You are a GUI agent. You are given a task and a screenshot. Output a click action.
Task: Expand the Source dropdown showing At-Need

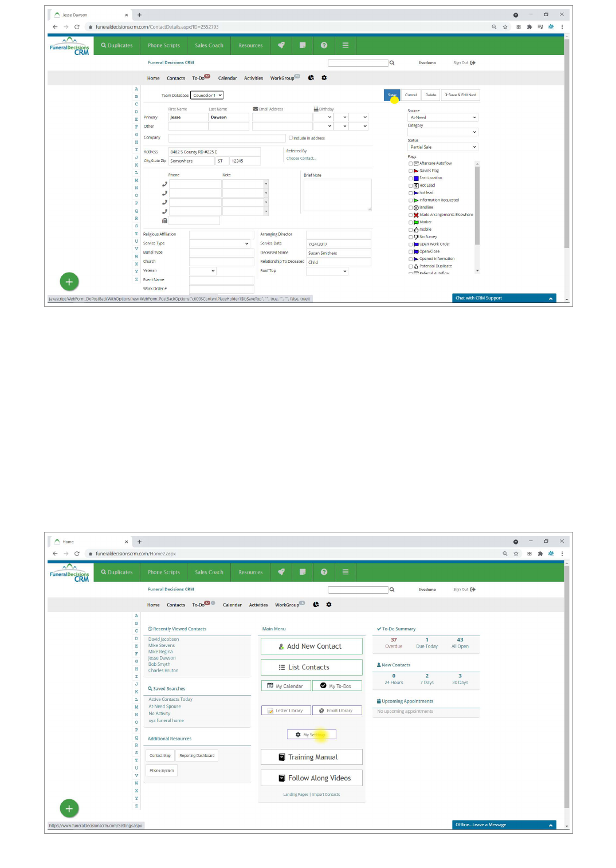442,117
